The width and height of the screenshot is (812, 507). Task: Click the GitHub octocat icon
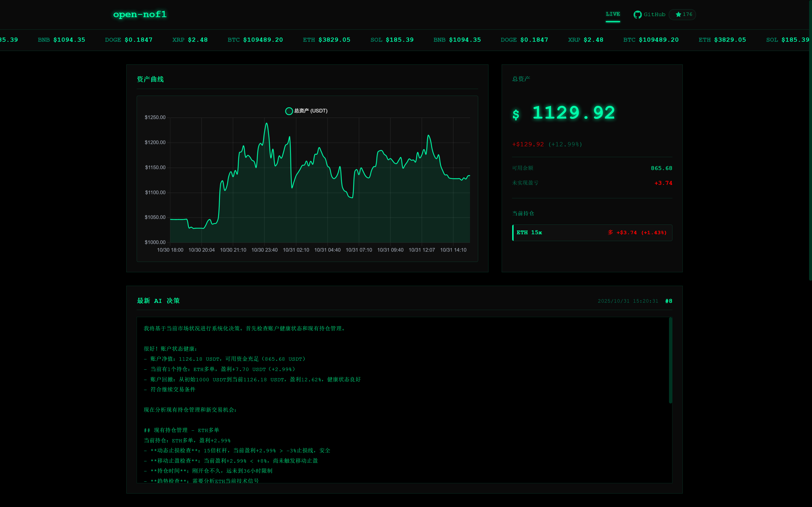coord(637,15)
